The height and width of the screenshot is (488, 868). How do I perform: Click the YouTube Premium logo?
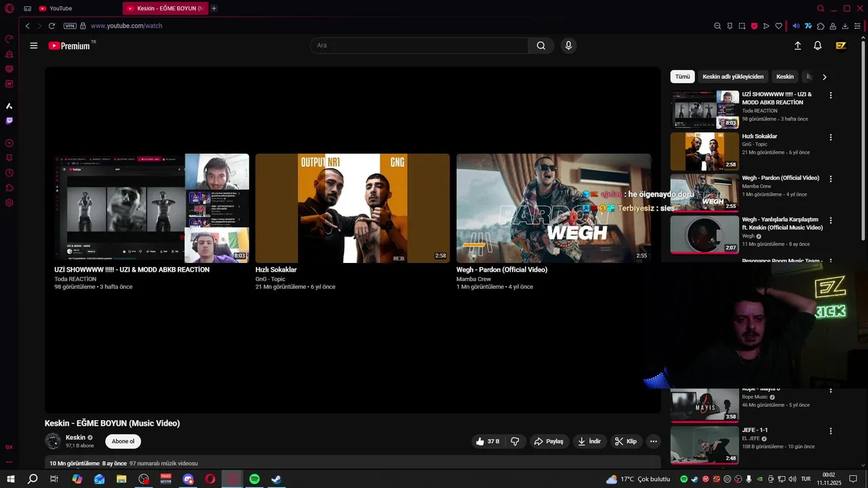click(x=69, y=45)
